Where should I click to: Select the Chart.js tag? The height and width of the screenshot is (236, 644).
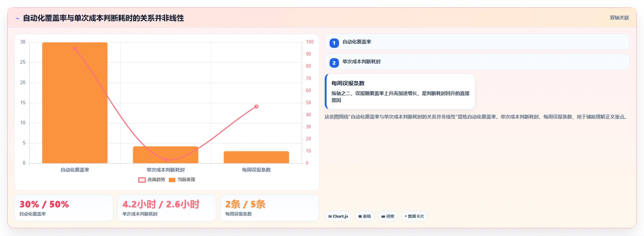338,216
